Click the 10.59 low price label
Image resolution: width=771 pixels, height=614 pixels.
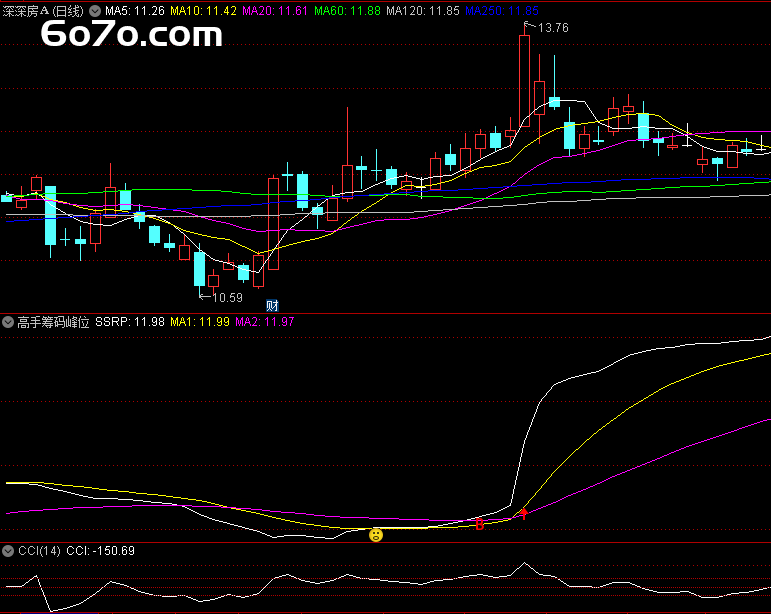227,297
